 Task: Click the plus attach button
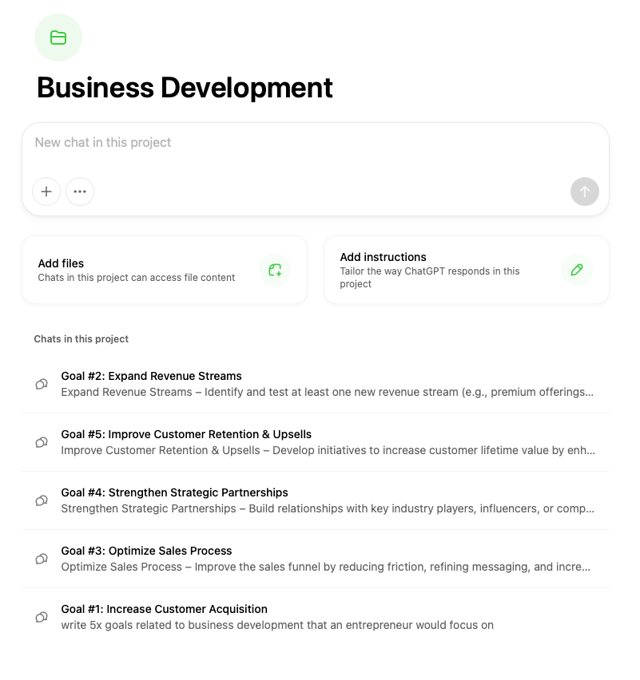[x=46, y=191]
